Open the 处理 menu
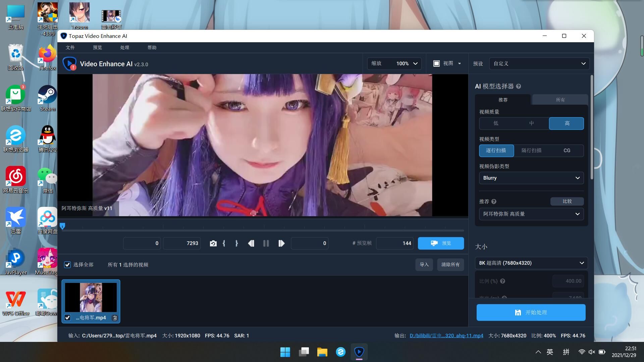Viewport: 644px width, 362px height. (124, 48)
